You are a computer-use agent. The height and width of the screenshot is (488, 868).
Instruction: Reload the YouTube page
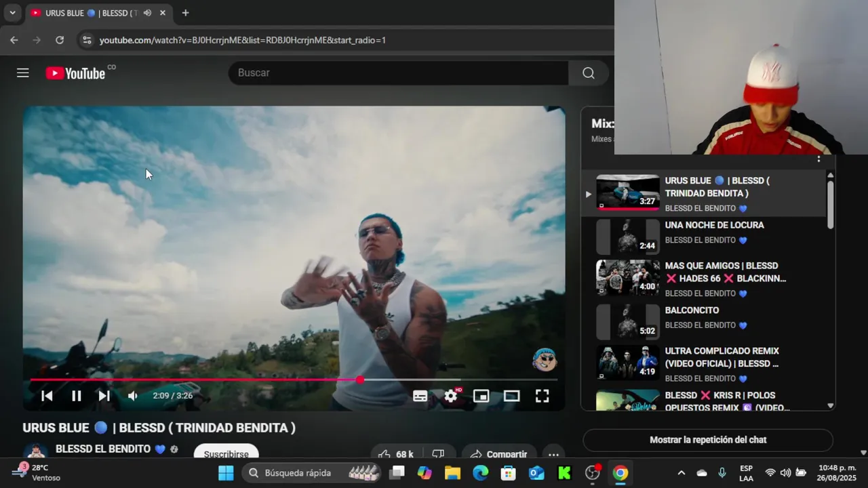coord(60,40)
